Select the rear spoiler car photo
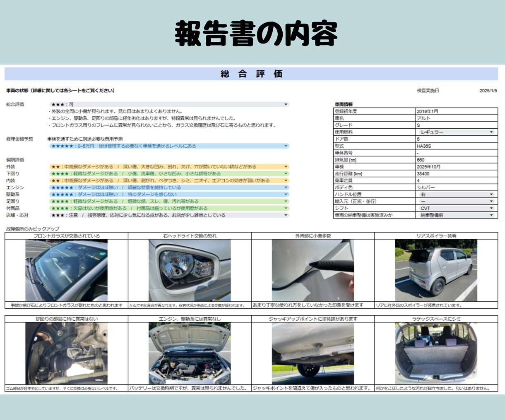Screen dimensions: 505x420 click(x=436, y=270)
